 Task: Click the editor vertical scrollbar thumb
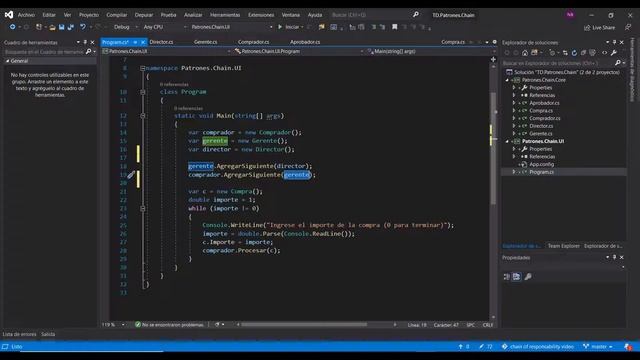point(493,147)
